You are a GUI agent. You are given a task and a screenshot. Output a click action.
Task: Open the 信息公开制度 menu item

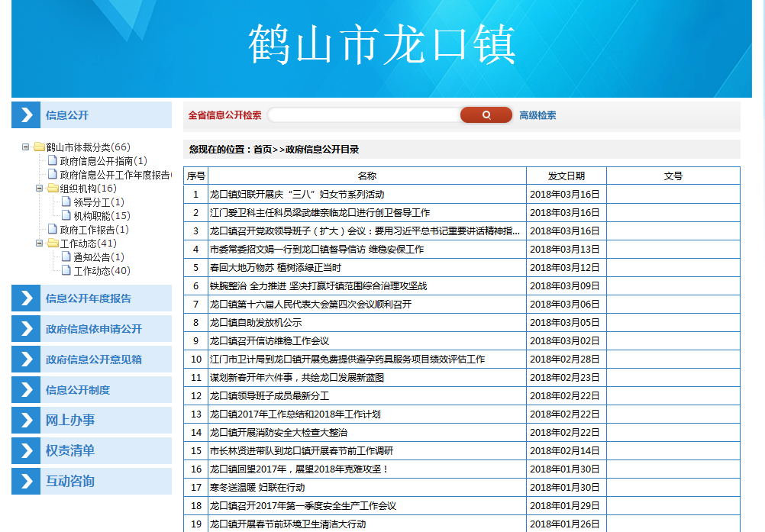click(78, 390)
